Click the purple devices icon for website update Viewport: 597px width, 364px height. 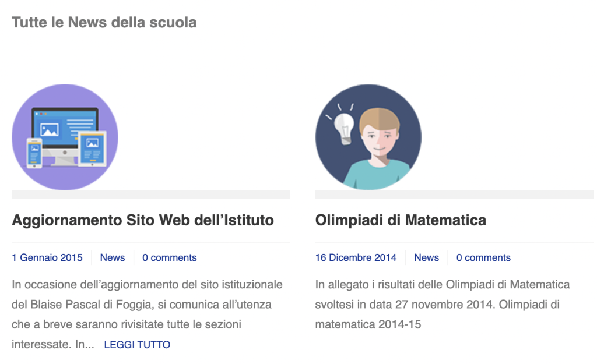tap(65, 137)
